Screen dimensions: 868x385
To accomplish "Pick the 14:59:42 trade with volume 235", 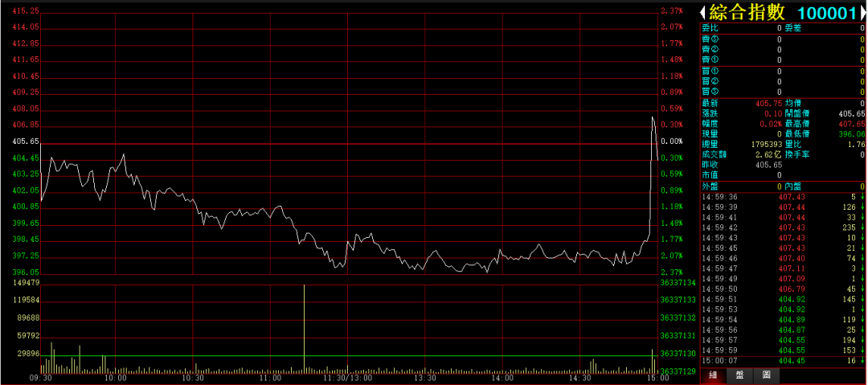I will (x=783, y=227).
